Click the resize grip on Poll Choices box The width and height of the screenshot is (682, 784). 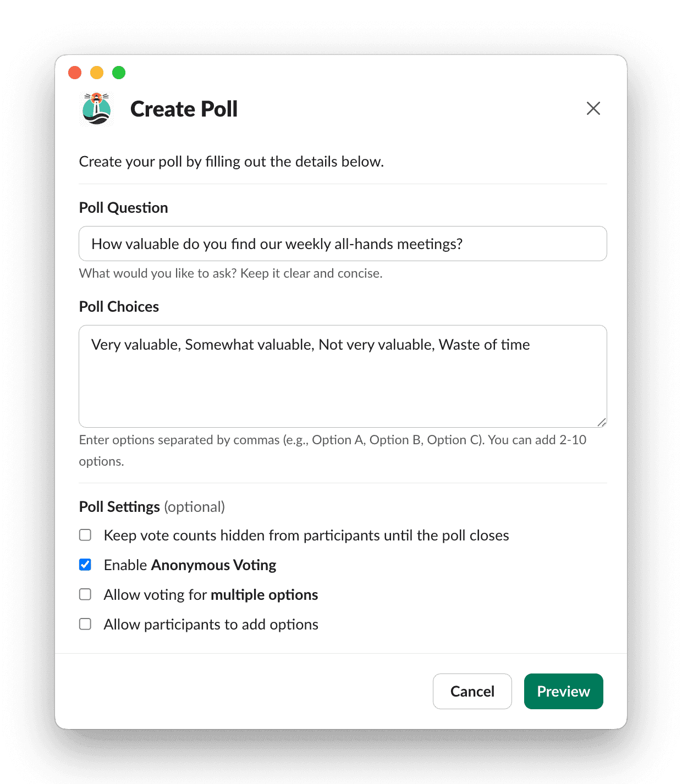602,422
